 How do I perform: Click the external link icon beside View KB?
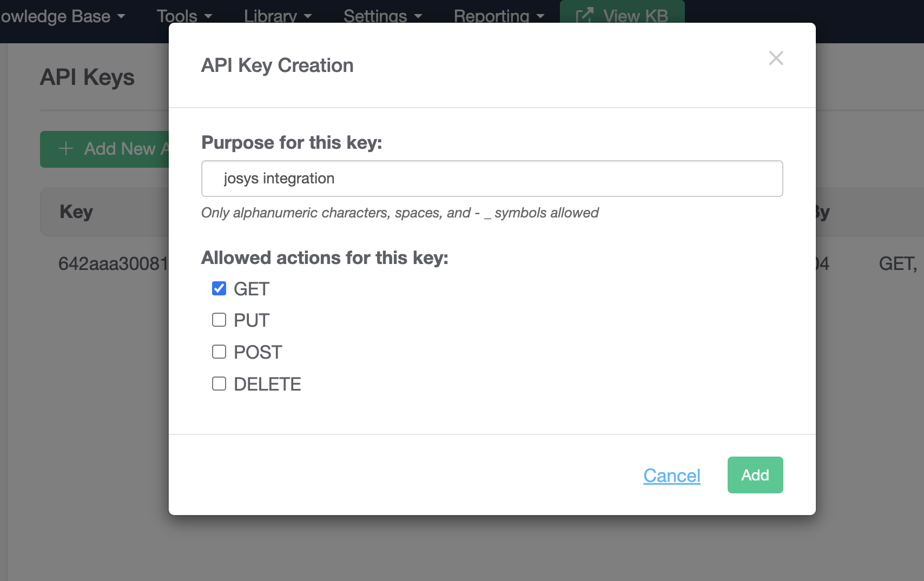585,16
